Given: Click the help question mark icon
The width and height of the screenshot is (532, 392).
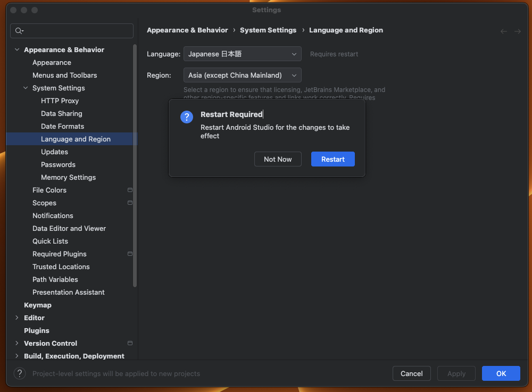Looking at the screenshot, I should pyautogui.click(x=19, y=373).
